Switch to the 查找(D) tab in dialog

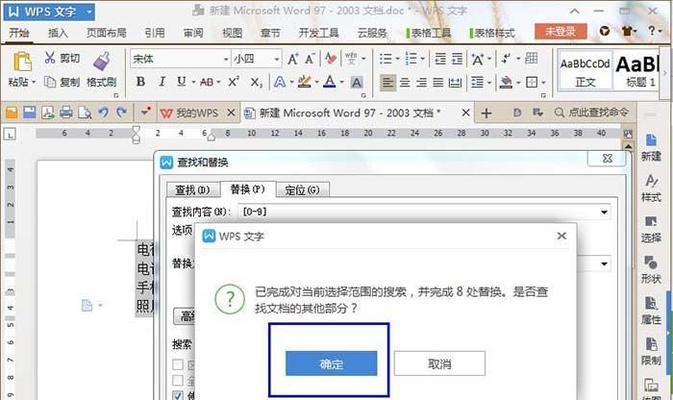192,190
